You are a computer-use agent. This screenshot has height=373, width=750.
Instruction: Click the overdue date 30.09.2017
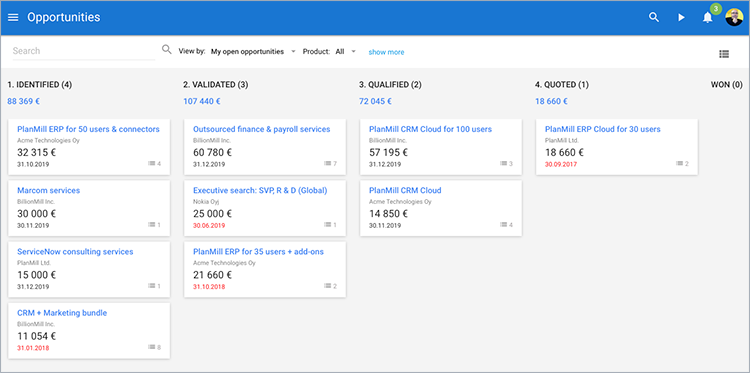pyautogui.click(x=561, y=165)
